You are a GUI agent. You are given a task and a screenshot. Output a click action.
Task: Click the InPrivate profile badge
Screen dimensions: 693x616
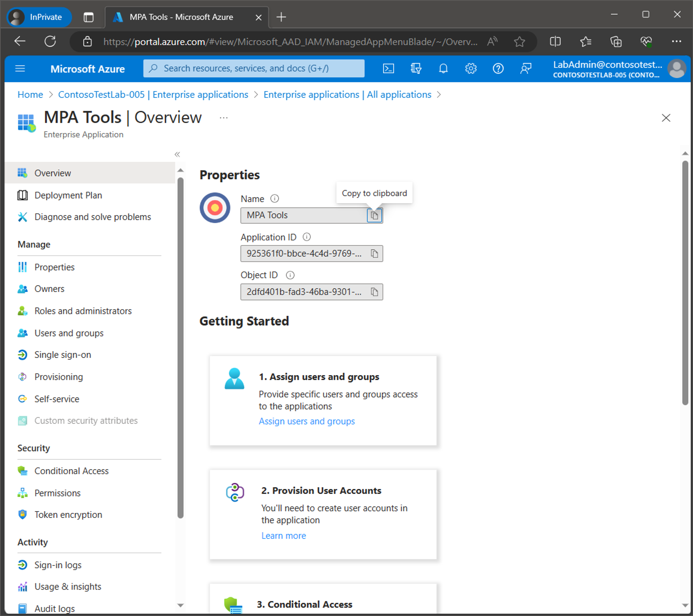click(x=39, y=17)
